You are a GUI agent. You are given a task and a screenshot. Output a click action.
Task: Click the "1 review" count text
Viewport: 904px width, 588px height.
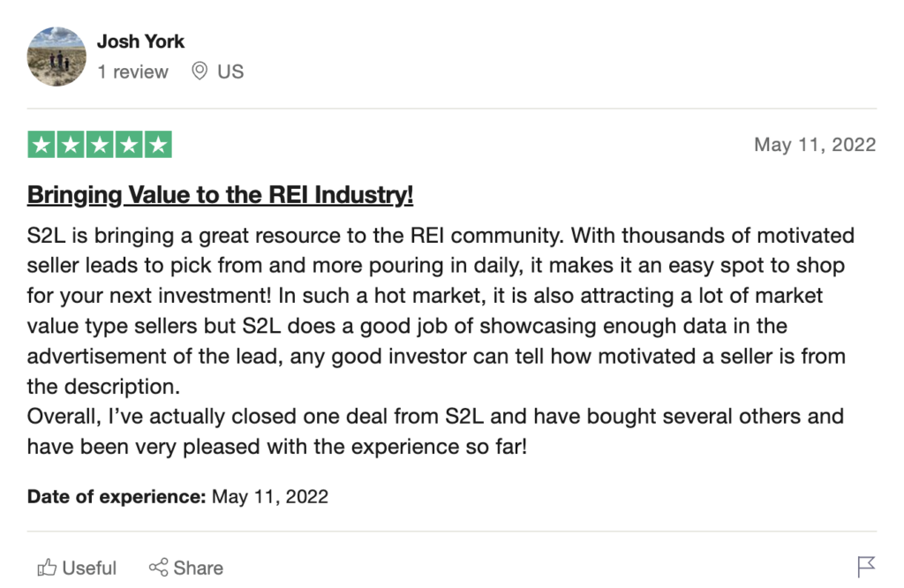click(132, 72)
